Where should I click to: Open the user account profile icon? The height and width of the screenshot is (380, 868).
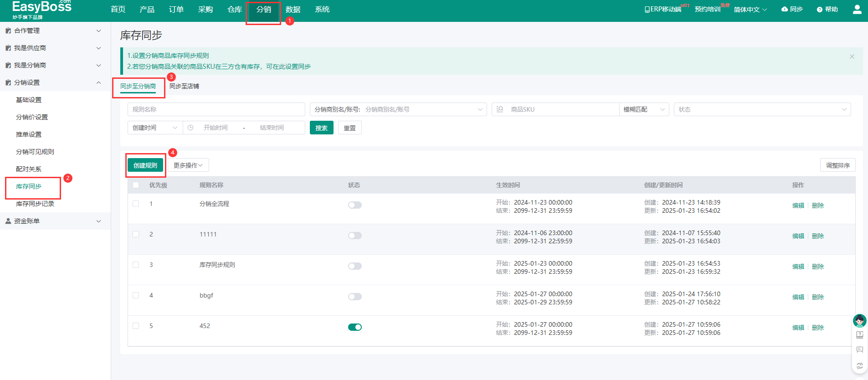click(857, 9)
